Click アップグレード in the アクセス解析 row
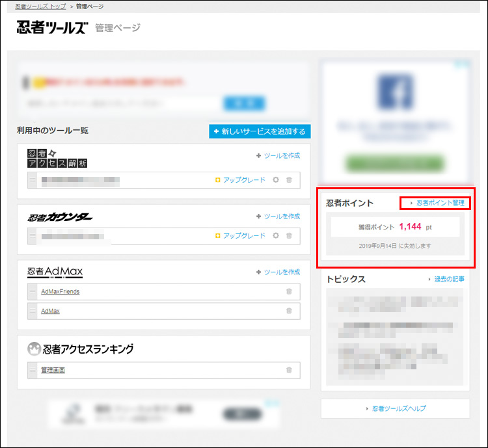The width and height of the screenshot is (488, 448). click(x=240, y=180)
